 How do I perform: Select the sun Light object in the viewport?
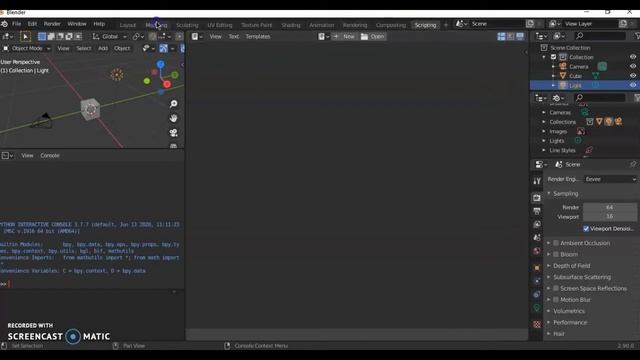pyautogui.click(x=117, y=75)
